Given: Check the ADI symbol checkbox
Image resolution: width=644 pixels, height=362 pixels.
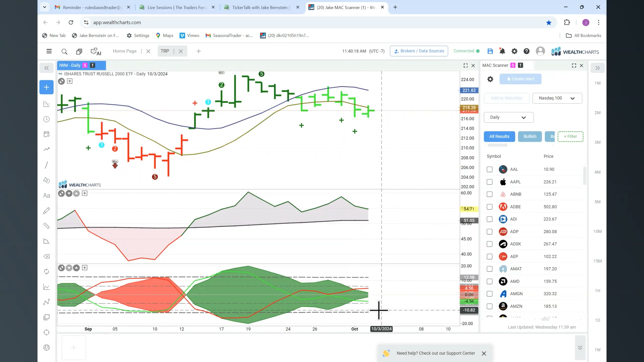Looking at the screenshot, I should (x=489, y=219).
